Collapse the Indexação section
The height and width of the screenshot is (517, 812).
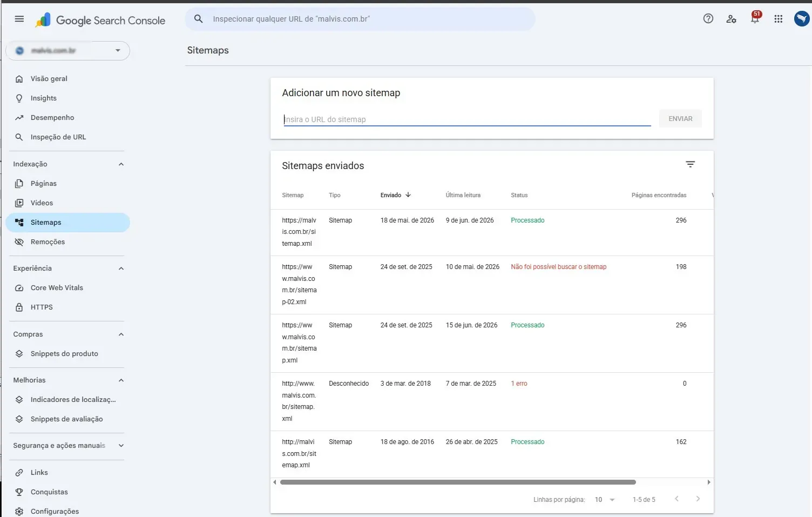pos(121,164)
